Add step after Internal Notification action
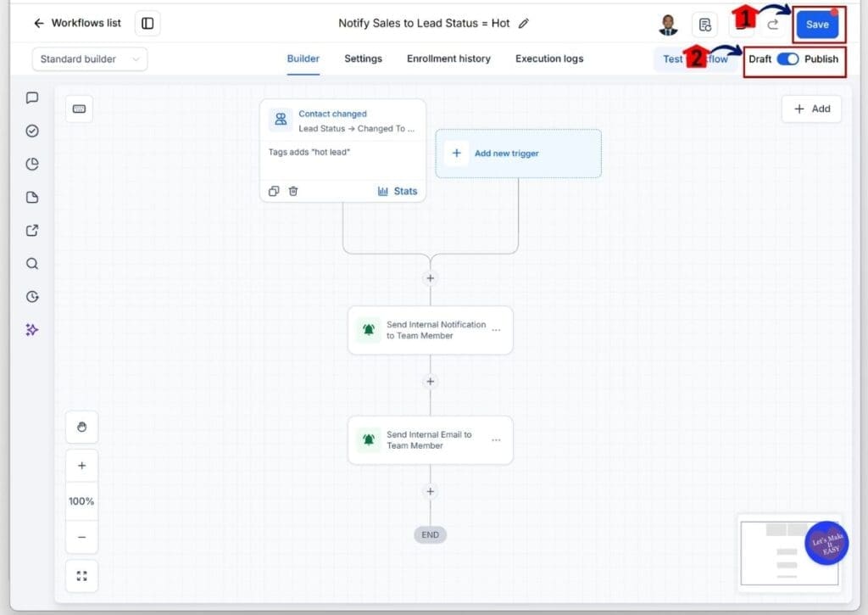Screen dimensions: 868x615 click(x=430, y=382)
